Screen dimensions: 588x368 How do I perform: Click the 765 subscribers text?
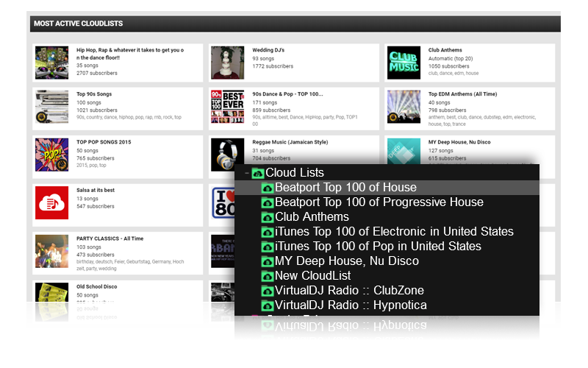tap(96, 158)
